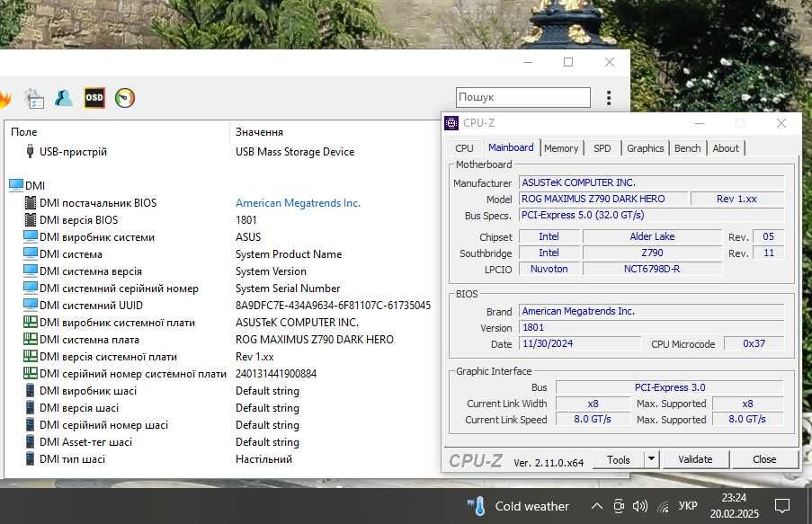The width and height of the screenshot is (812, 524).
Task: Click the USB Mass Storage Device value
Action: click(x=295, y=151)
